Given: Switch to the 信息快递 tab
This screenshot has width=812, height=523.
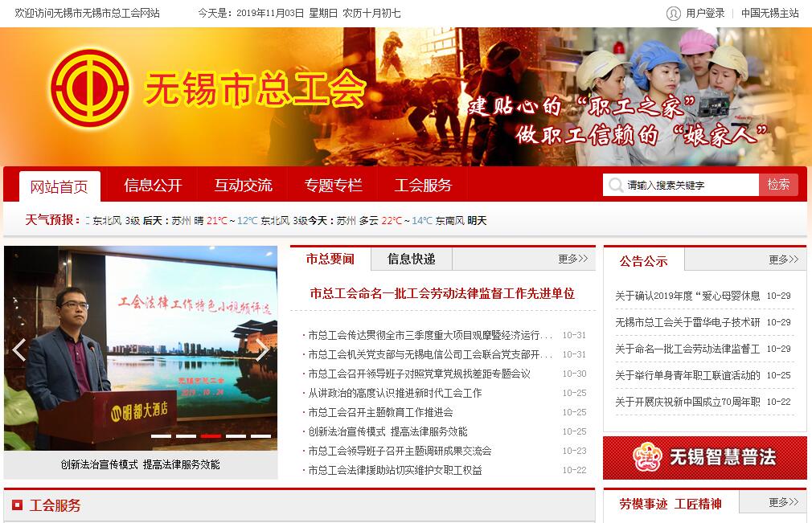Looking at the screenshot, I should tap(411, 259).
